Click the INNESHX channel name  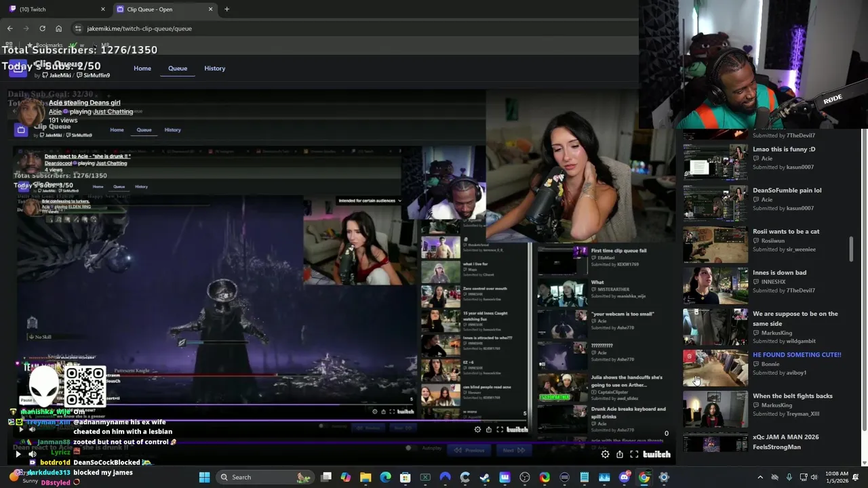click(773, 282)
